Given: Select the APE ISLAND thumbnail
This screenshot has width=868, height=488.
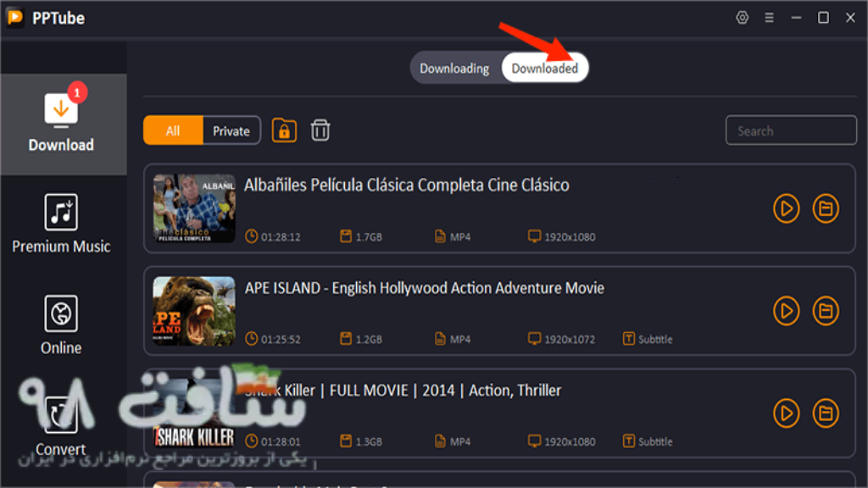Looking at the screenshot, I should (194, 311).
